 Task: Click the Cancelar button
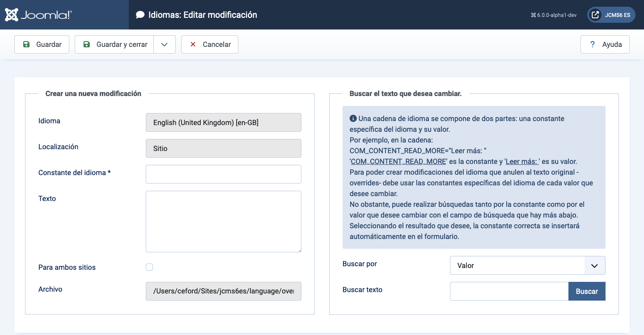tap(210, 44)
